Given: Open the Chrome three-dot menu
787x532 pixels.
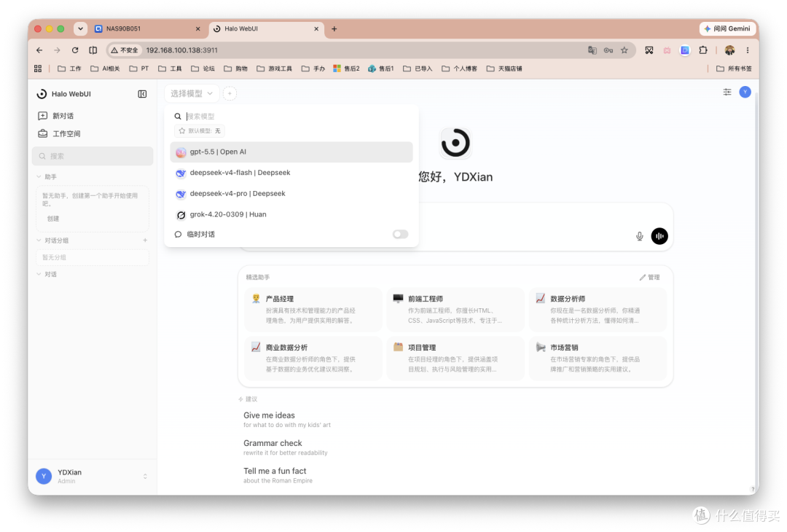Looking at the screenshot, I should pos(748,50).
